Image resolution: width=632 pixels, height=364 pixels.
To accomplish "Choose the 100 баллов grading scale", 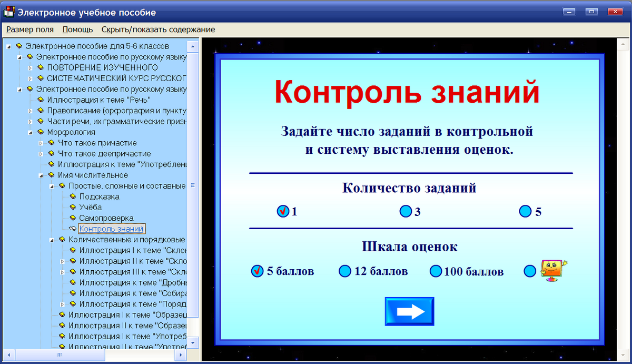I will pos(436,271).
